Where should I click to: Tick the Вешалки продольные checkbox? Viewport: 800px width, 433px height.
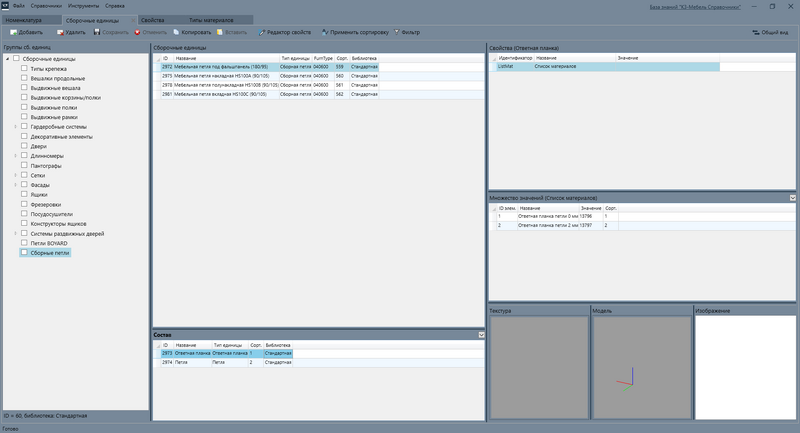click(x=24, y=78)
